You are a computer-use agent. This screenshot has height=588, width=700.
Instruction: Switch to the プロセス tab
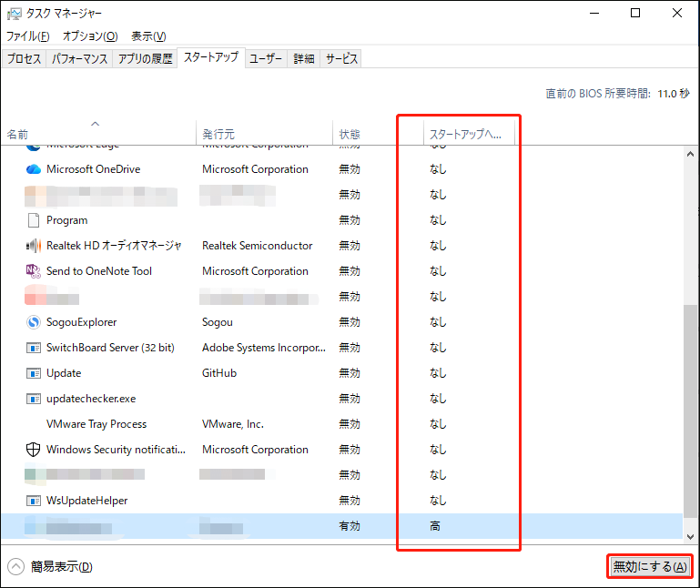tap(24, 58)
